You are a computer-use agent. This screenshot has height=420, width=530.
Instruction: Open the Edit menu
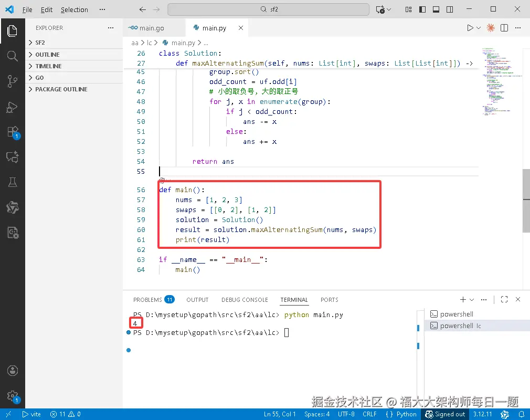click(47, 10)
